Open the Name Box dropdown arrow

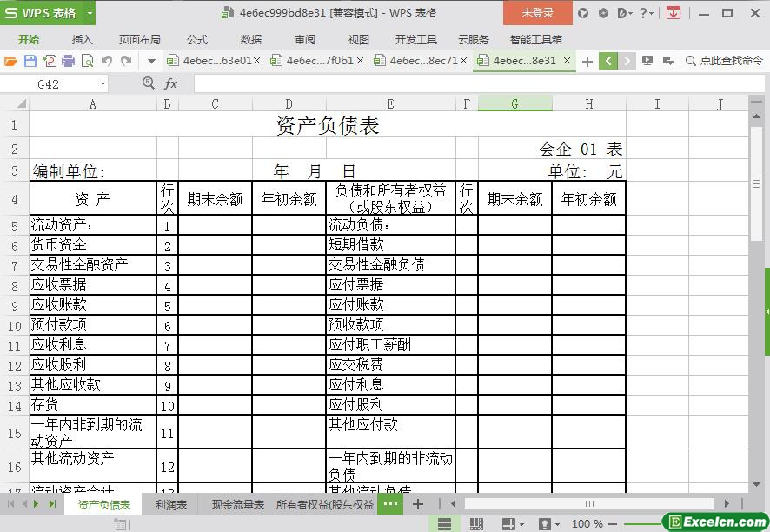(x=103, y=84)
